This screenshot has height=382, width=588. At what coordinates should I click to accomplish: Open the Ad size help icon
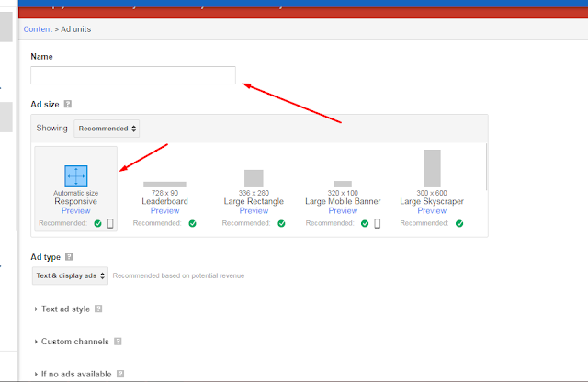67,104
